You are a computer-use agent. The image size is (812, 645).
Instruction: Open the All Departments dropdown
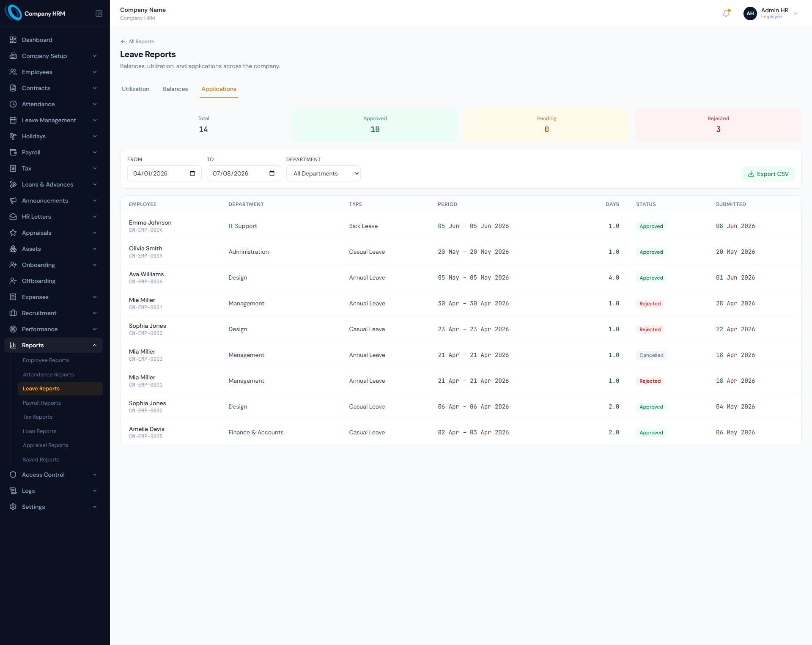(324, 173)
